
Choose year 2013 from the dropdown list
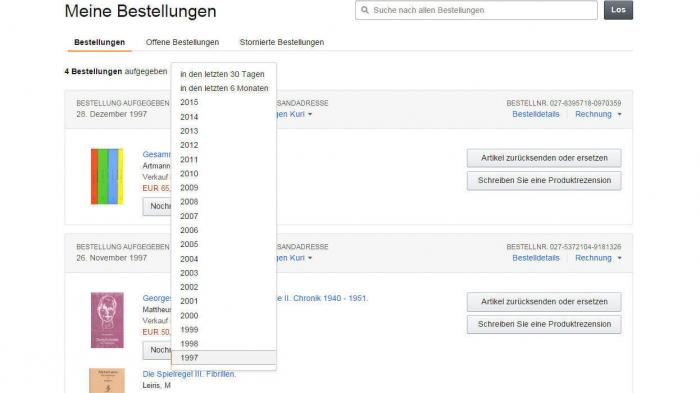tap(224, 131)
